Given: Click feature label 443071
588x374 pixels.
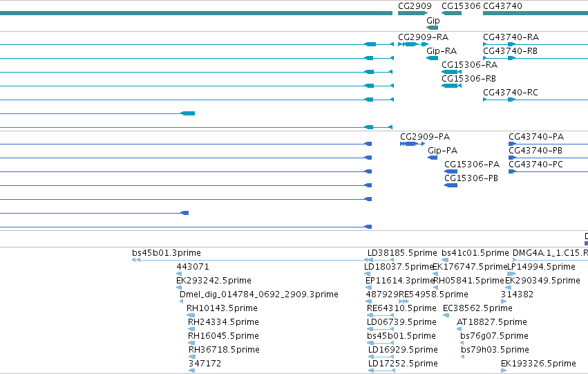Looking at the screenshot, I should [193, 267].
